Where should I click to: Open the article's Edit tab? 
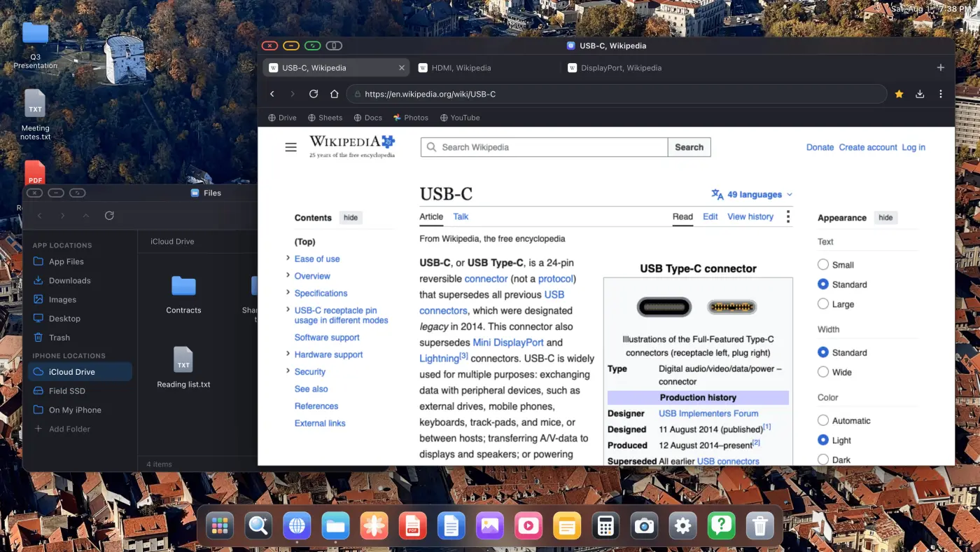point(710,216)
